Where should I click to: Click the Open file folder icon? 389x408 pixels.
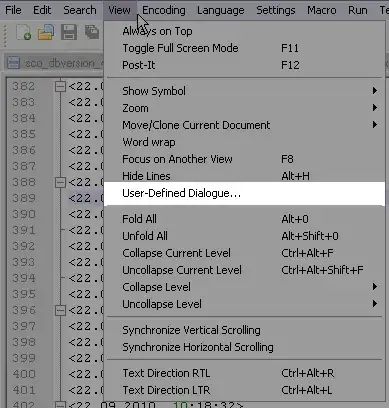coord(46,33)
